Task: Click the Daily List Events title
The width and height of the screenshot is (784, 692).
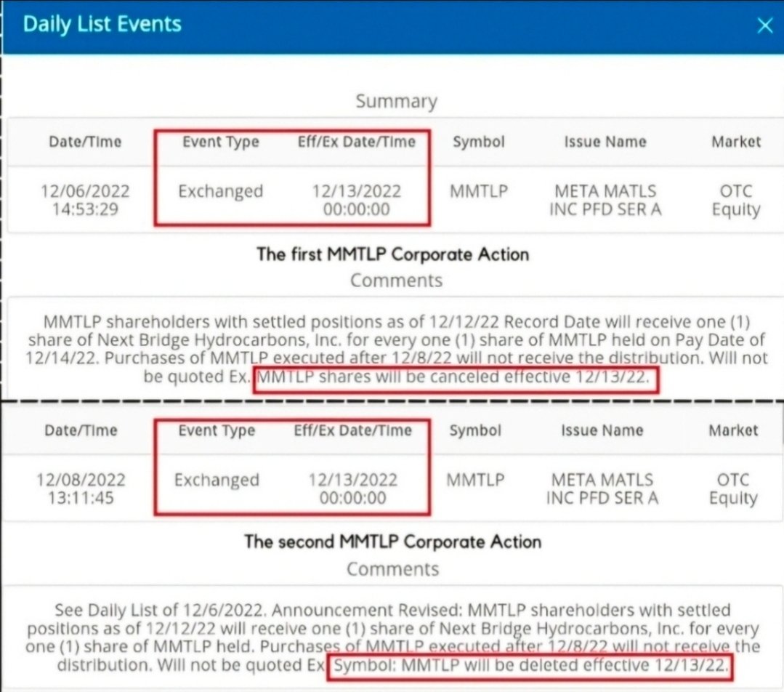Action: 102,25
